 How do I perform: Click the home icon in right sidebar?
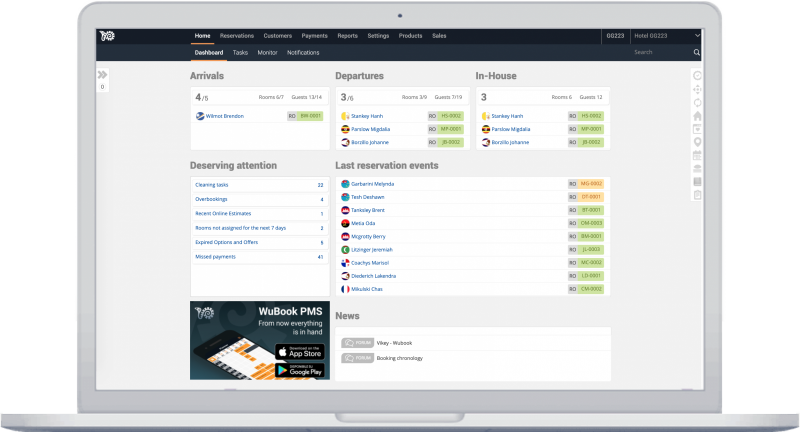pos(697,115)
